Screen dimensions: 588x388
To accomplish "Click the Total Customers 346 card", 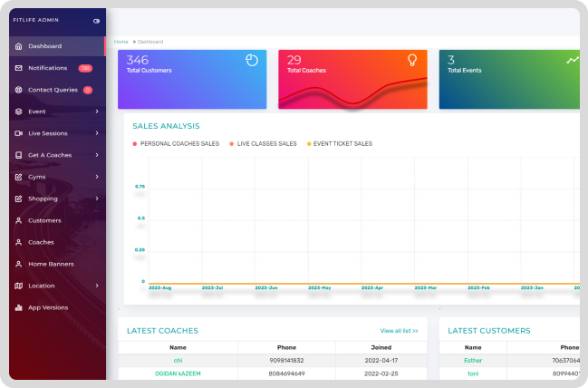I will coord(192,79).
